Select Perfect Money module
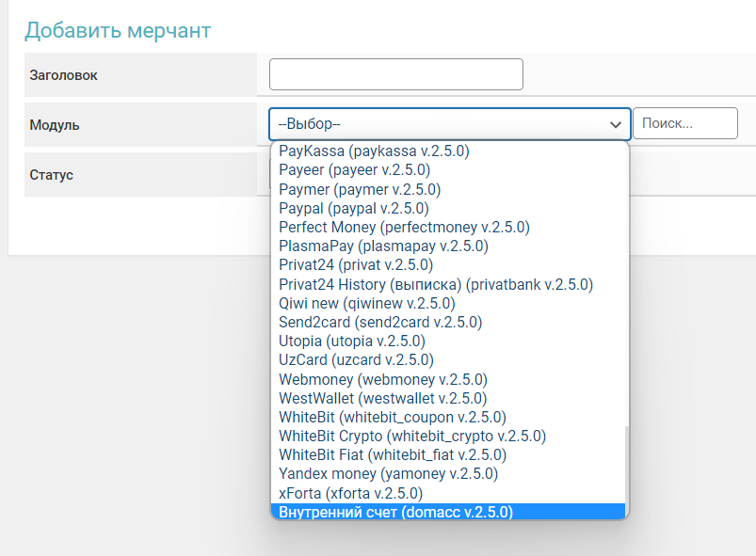 pyautogui.click(x=404, y=227)
